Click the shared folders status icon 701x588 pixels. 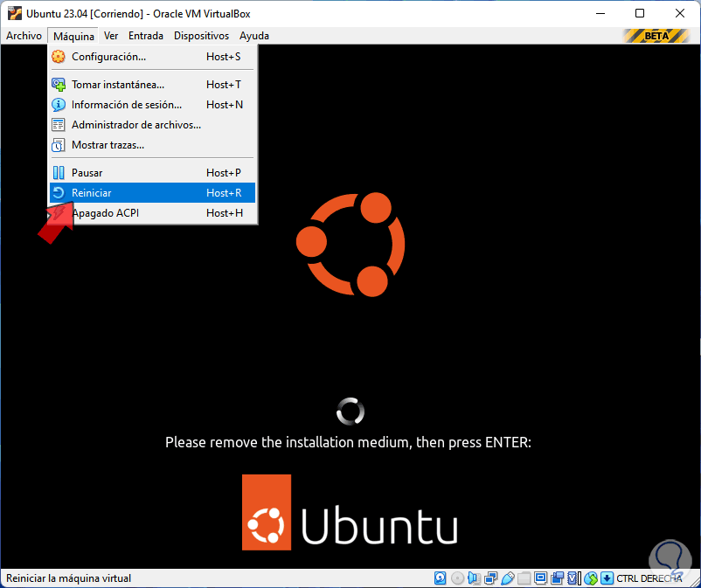[x=524, y=578]
